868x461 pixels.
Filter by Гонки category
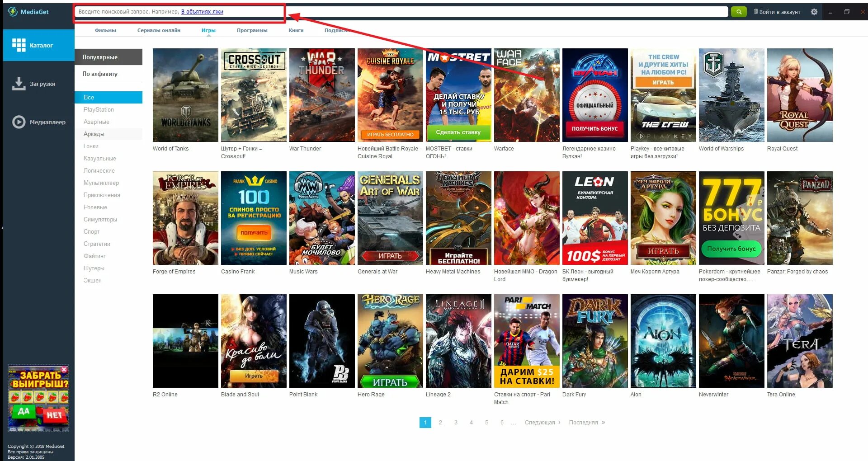coord(91,146)
